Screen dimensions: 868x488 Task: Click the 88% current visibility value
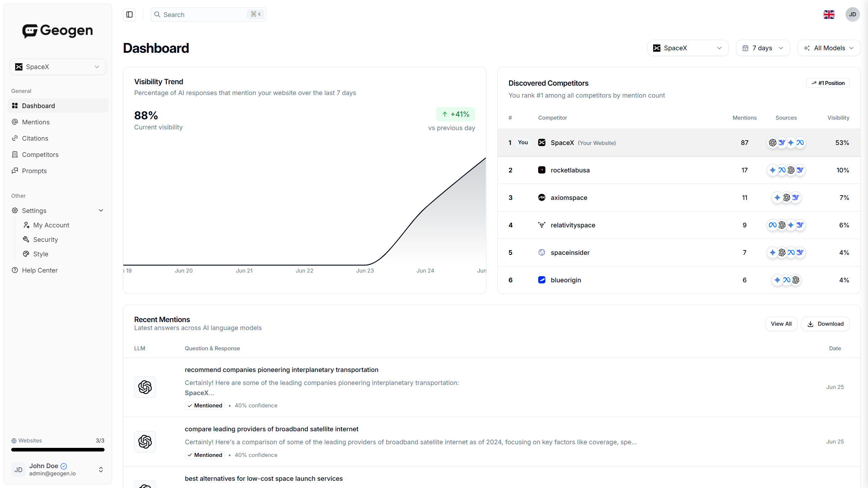pos(146,115)
